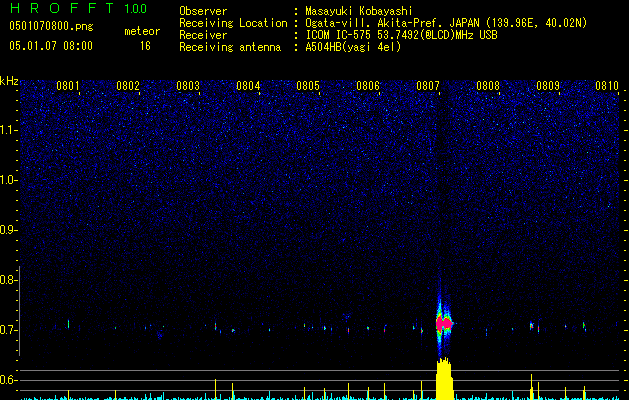This screenshot has height=400, width=629.
Task: Click the 0809 time marker
Action: (x=548, y=86)
